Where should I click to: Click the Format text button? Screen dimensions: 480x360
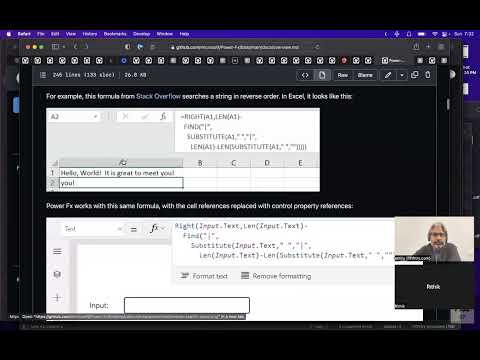coord(204,276)
